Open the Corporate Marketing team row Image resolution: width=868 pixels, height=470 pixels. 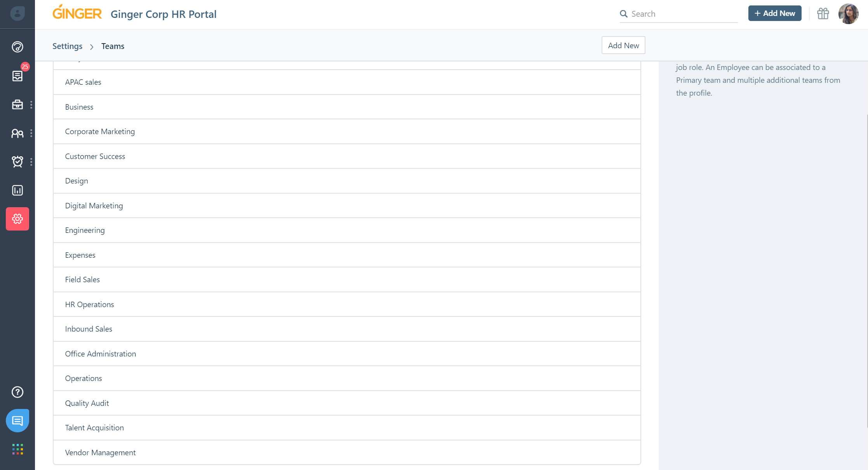(347, 131)
